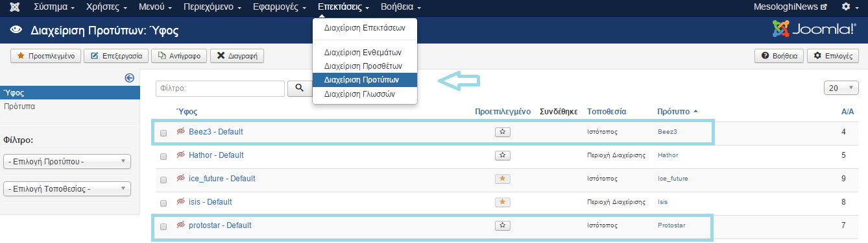The image size is (868, 243).
Task: Set Beez3 as default via star icon
Action: click(x=502, y=132)
